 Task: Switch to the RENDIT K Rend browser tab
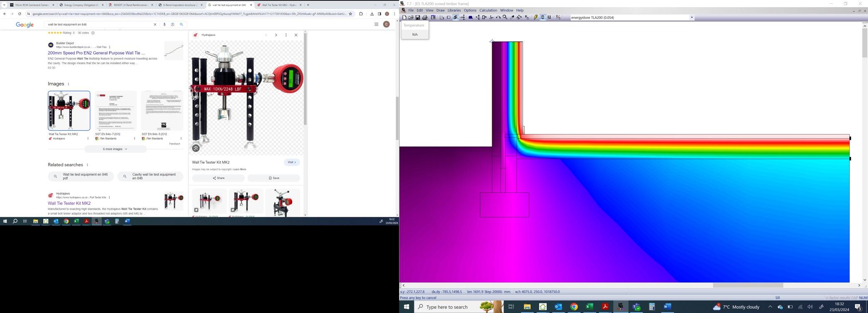131,5
